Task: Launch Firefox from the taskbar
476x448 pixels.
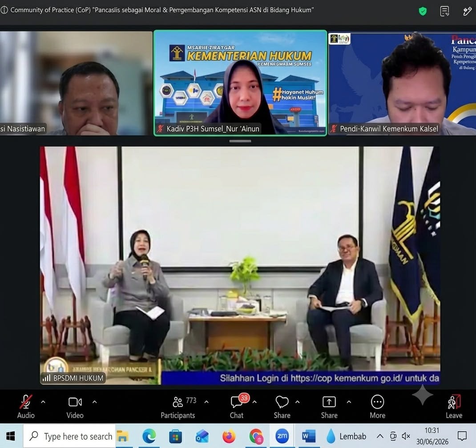Action: (x=229, y=436)
